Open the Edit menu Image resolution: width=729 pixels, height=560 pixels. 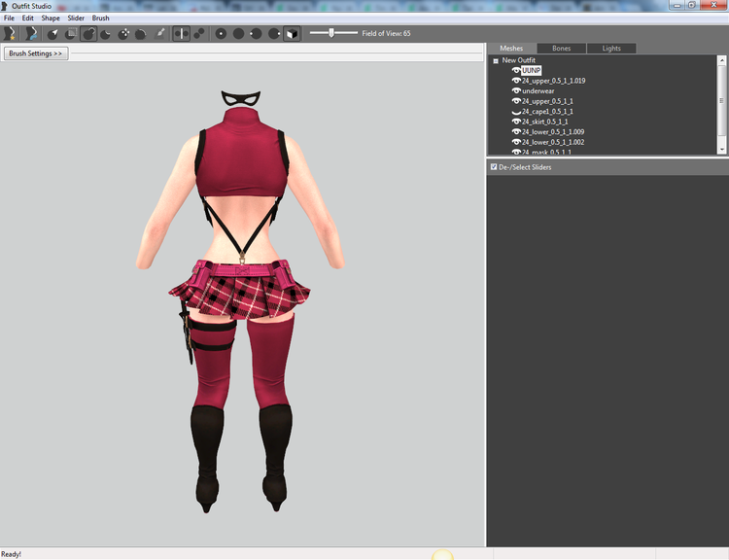(28, 18)
